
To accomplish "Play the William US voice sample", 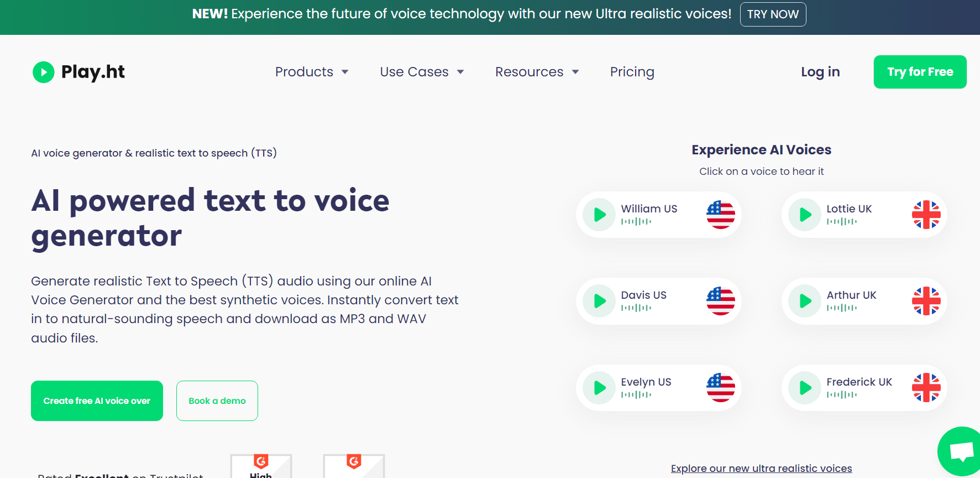I will point(599,215).
